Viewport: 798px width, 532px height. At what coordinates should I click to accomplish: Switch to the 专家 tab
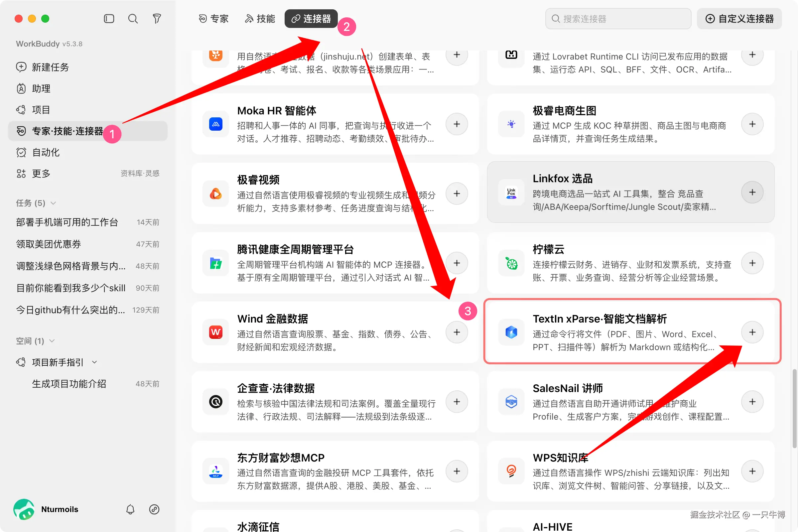pyautogui.click(x=213, y=19)
